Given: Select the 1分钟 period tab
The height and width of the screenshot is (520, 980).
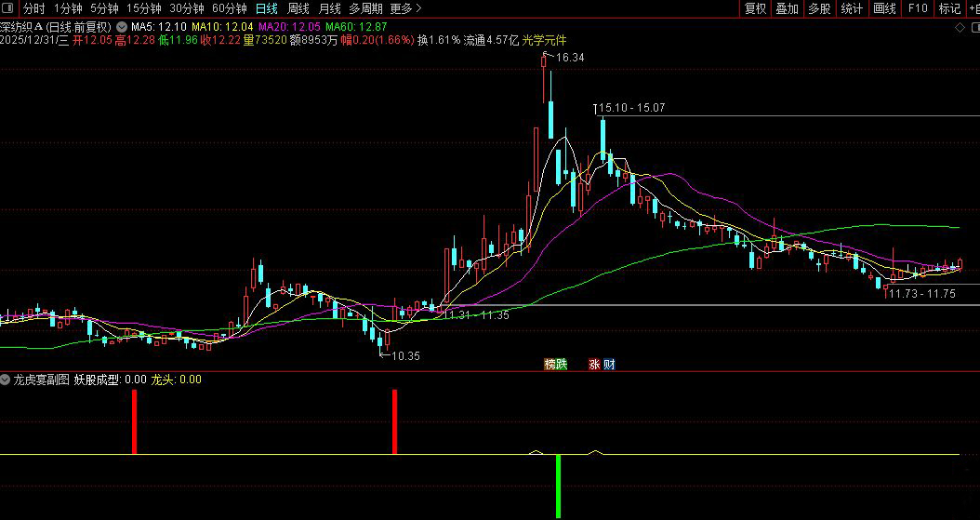Looking at the screenshot, I should (68, 8).
